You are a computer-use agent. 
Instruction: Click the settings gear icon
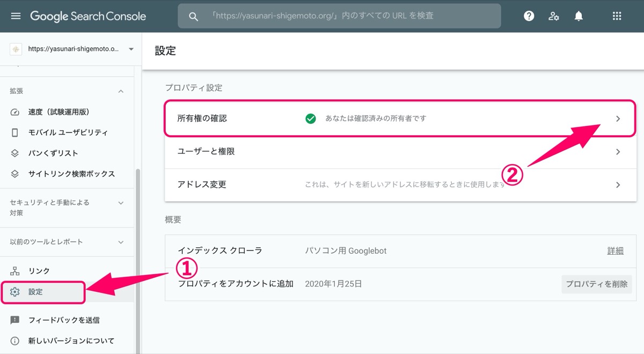[15, 292]
